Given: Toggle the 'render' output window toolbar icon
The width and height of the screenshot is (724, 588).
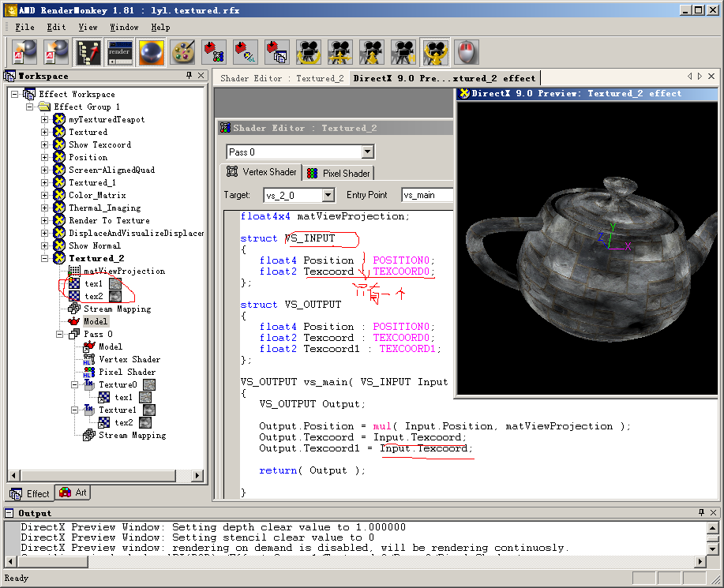Looking at the screenshot, I should [119, 52].
